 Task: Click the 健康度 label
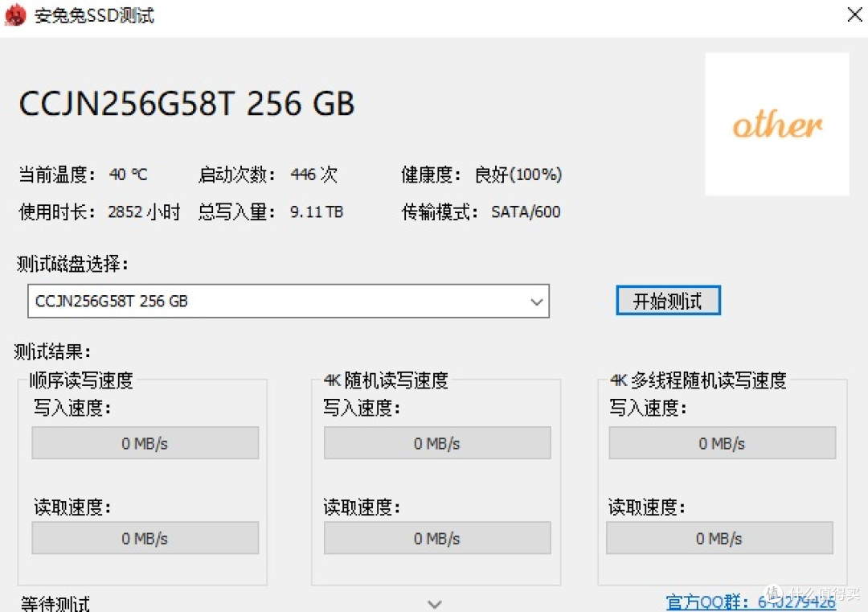pyautogui.click(x=431, y=175)
